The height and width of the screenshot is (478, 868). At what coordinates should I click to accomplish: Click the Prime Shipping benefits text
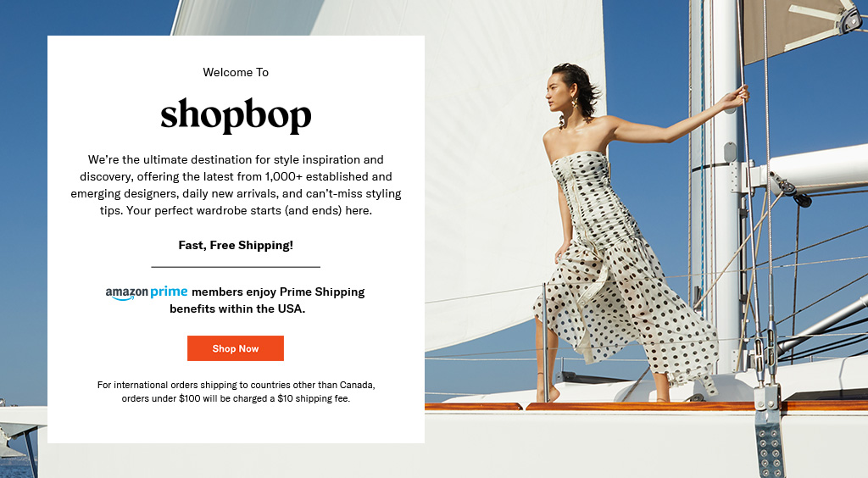pyautogui.click(x=267, y=300)
